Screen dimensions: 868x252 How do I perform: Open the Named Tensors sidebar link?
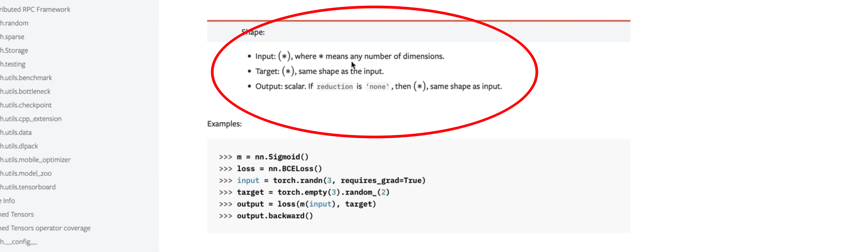[17, 214]
